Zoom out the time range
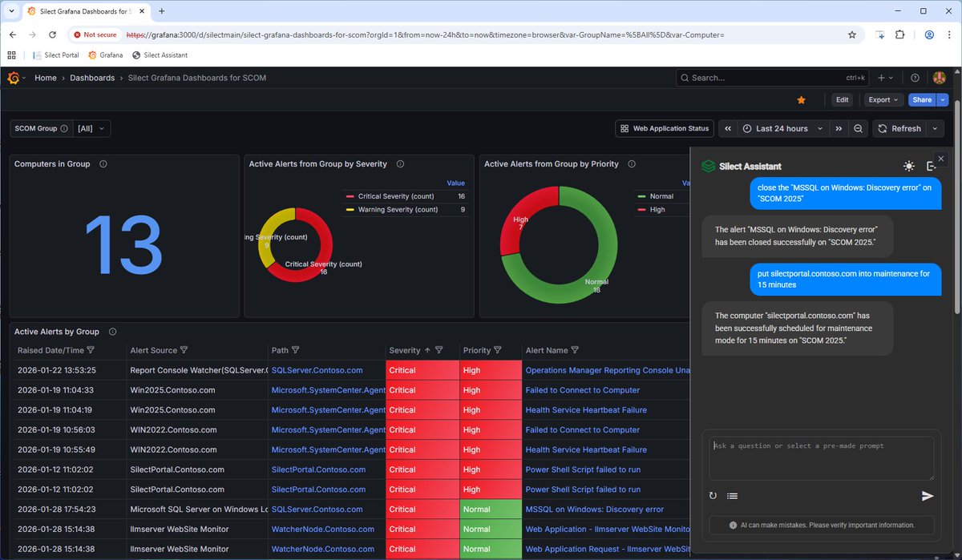The image size is (962, 560). 858,128
